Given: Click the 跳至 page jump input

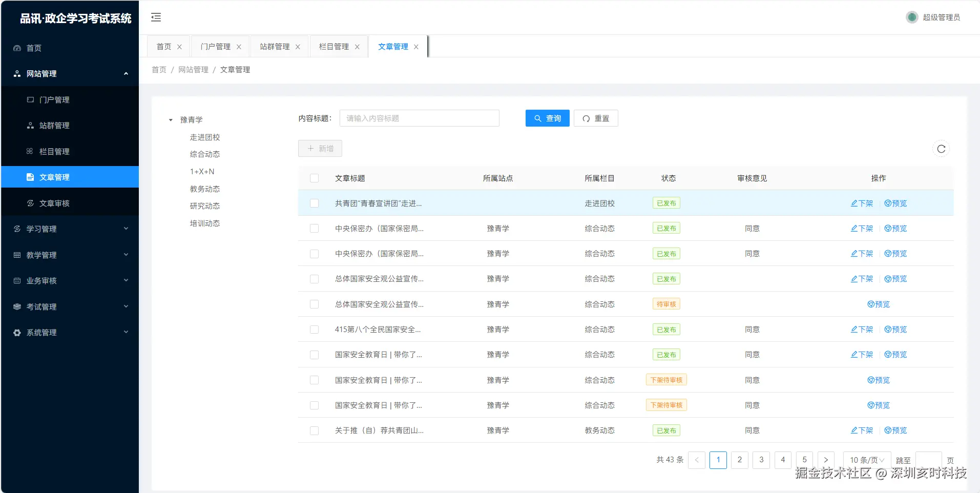Looking at the screenshot, I should 928,460.
